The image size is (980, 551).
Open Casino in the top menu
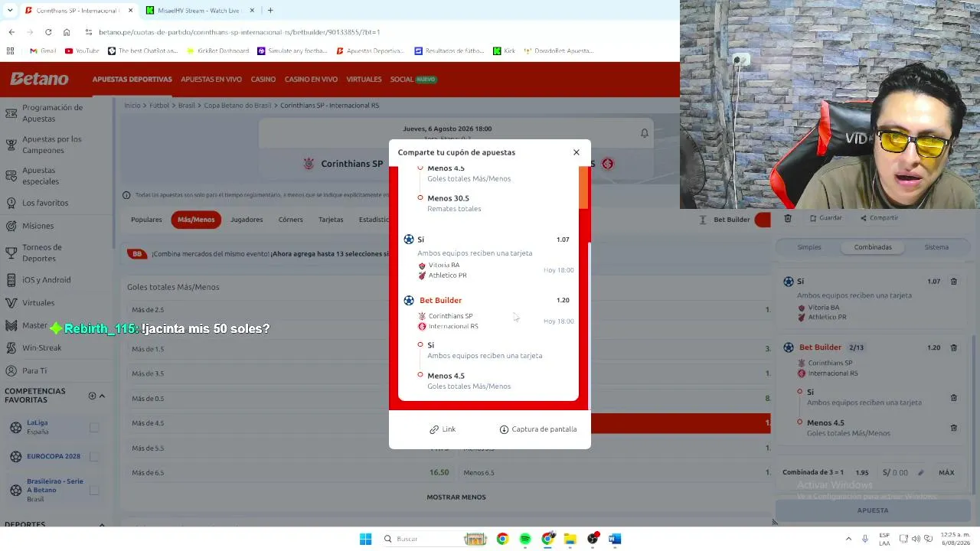(263, 80)
